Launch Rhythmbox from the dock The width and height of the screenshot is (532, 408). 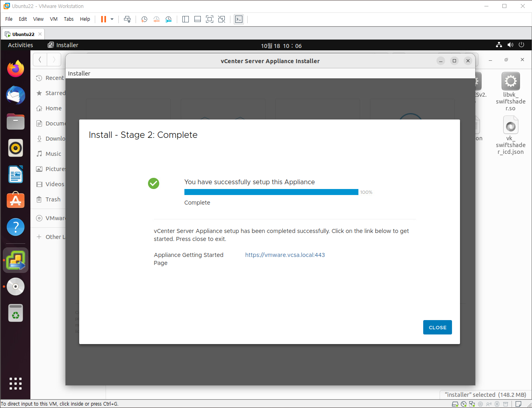pyautogui.click(x=16, y=148)
